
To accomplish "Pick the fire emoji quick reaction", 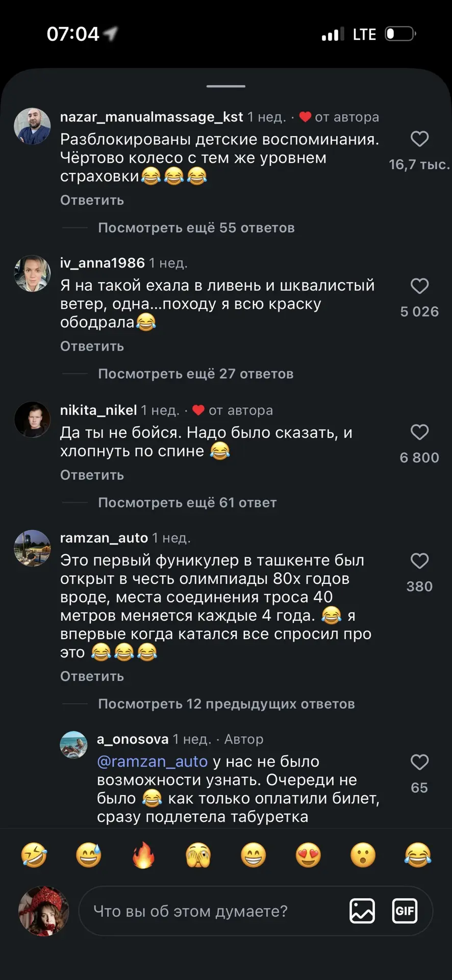I will click(x=143, y=855).
